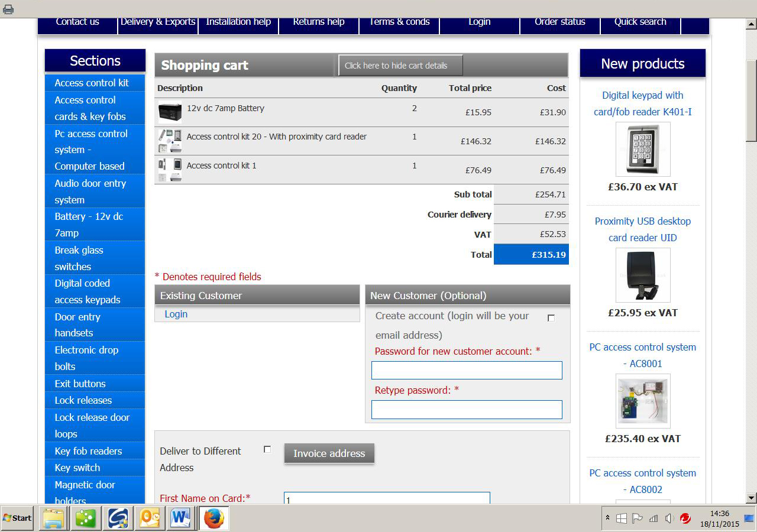The width and height of the screenshot is (757, 532).
Task: Open the file explorer folder on the taskbar
Action: pyautogui.click(x=54, y=518)
